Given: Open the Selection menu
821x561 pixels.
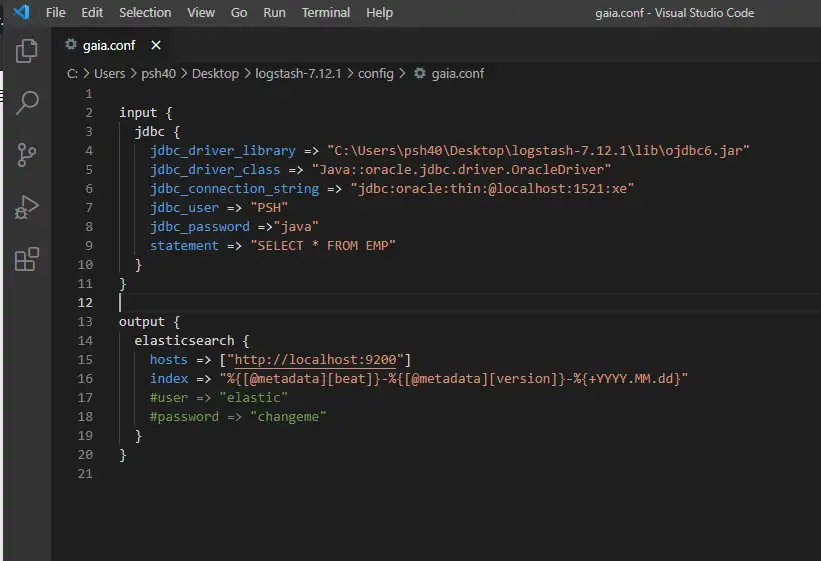Looking at the screenshot, I should (145, 13).
